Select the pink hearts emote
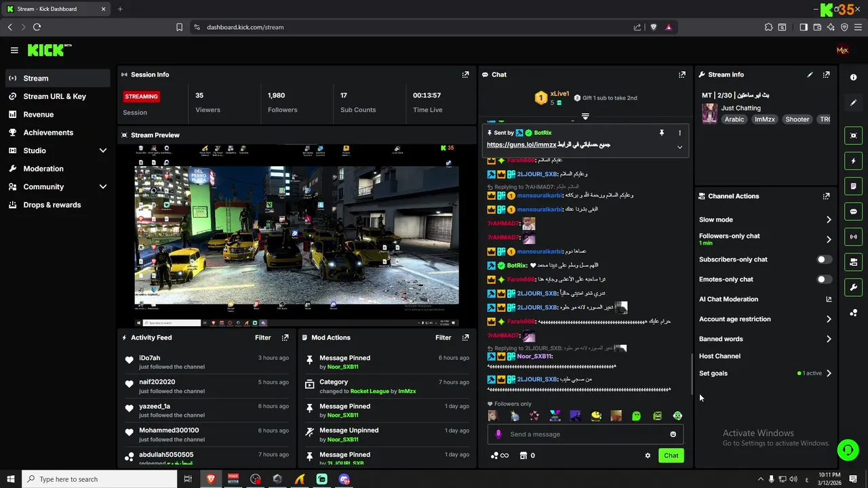 click(x=534, y=416)
